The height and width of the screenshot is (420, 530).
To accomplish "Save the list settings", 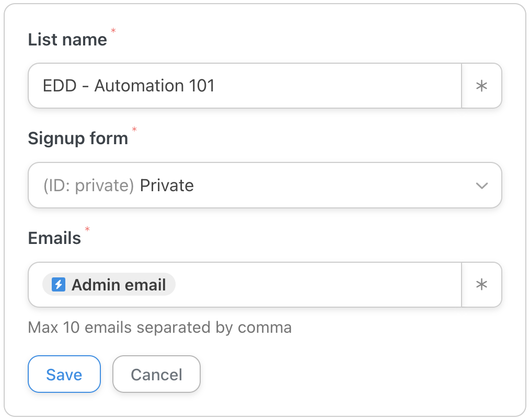I will click(x=64, y=374).
